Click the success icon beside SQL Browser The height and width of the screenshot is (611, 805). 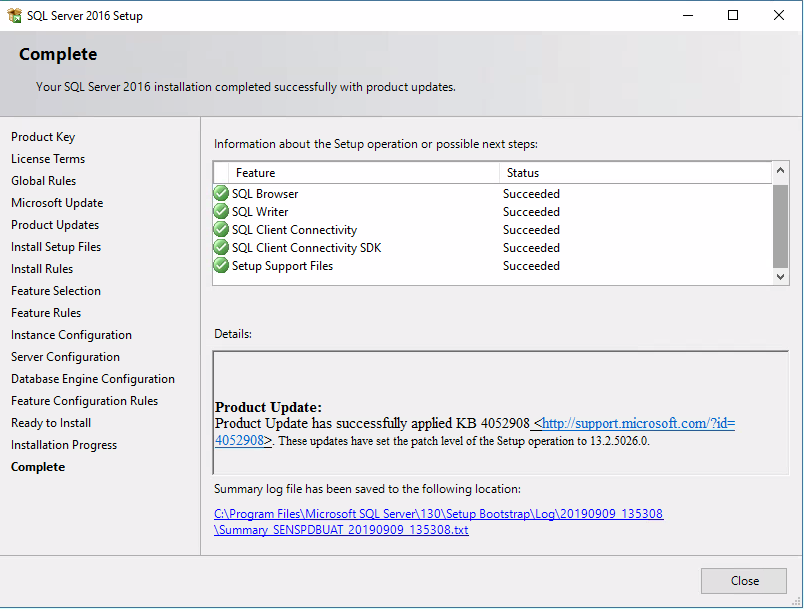[221, 193]
